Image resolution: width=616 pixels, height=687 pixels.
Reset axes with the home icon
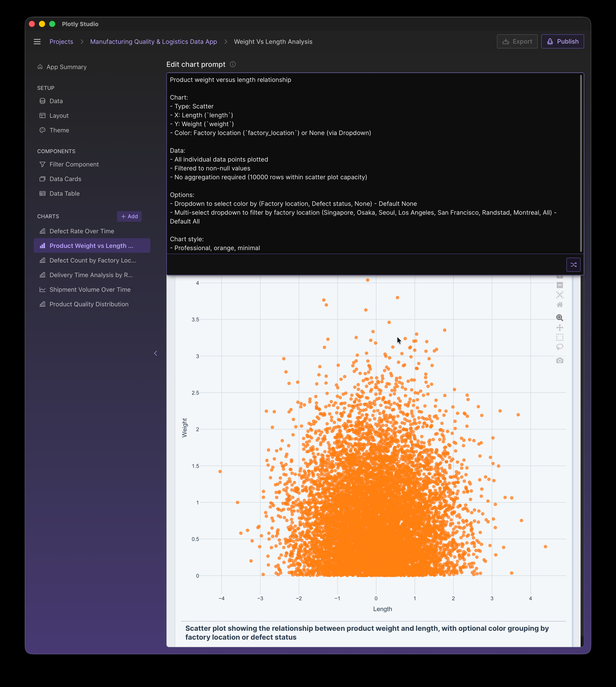[560, 305]
